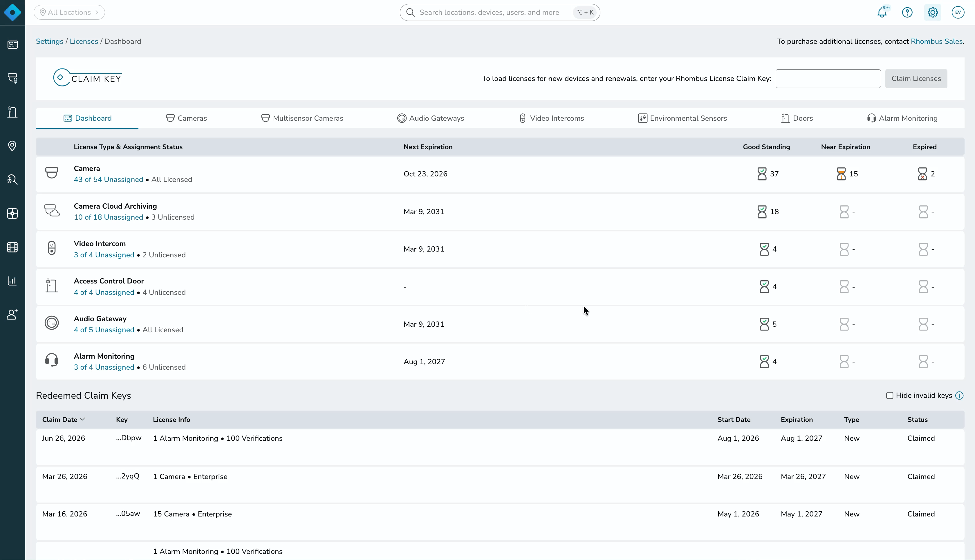This screenshot has width=975, height=560.
Task: Open the Alarm Monitoring tab
Action: pyautogui.click(x=902, y=118)
